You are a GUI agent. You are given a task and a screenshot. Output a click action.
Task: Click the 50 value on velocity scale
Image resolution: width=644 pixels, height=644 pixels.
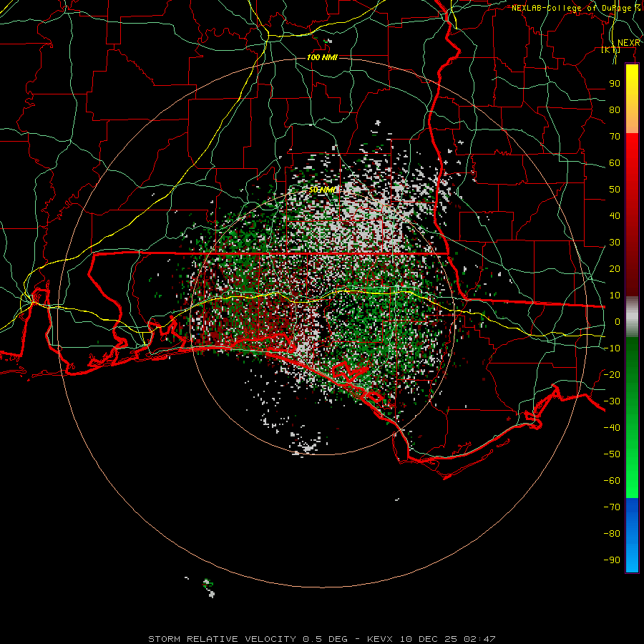coord(615,190)
